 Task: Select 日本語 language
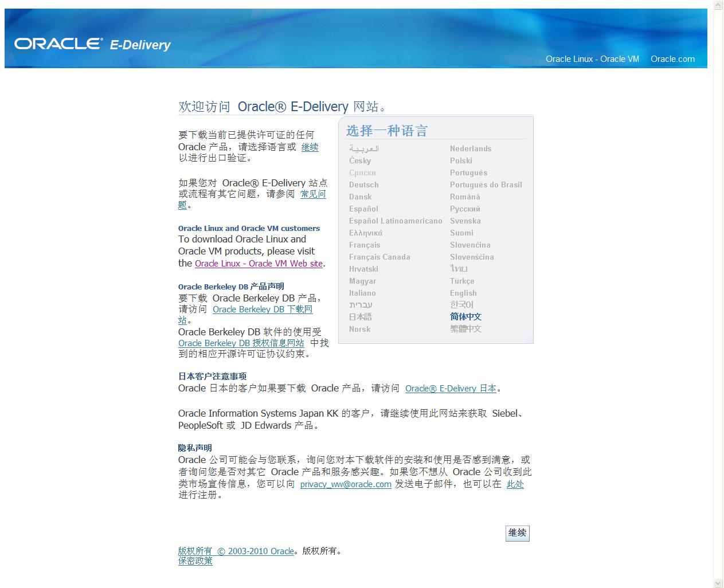pos(361,317)
